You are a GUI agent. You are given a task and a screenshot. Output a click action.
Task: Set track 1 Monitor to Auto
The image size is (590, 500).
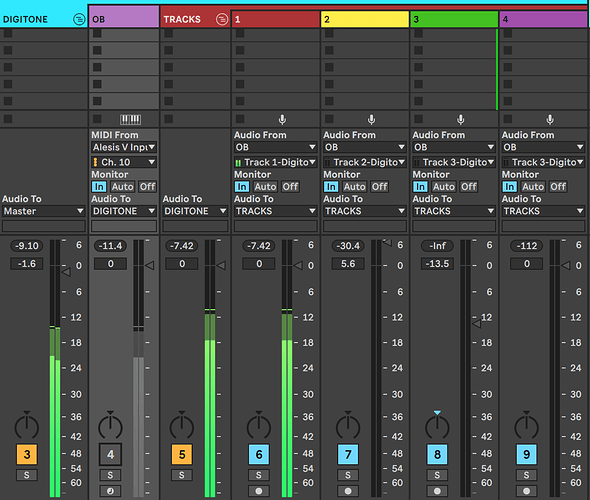[265, 187]
